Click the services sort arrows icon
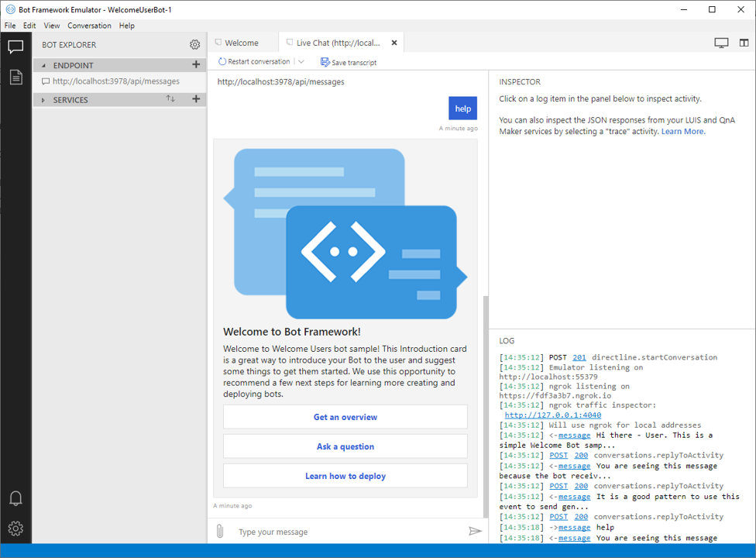Screen dimensions: 756x558 (x=170, y=99)
